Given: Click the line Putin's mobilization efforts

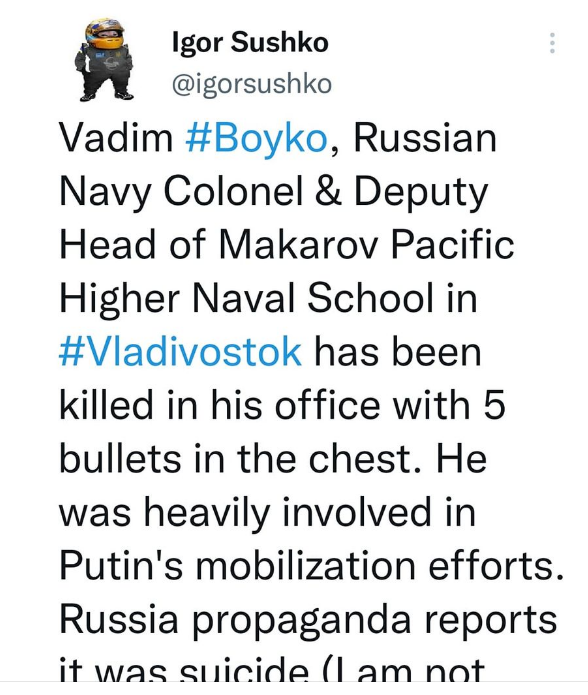Looking at the screenshot, I should click(x=312, y=566).
